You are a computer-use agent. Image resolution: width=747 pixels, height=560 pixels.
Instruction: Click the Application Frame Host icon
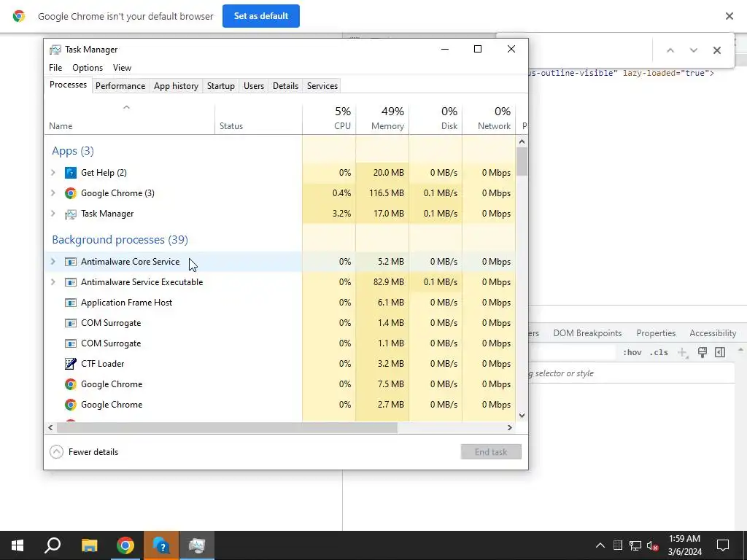[x=71, y=303]
